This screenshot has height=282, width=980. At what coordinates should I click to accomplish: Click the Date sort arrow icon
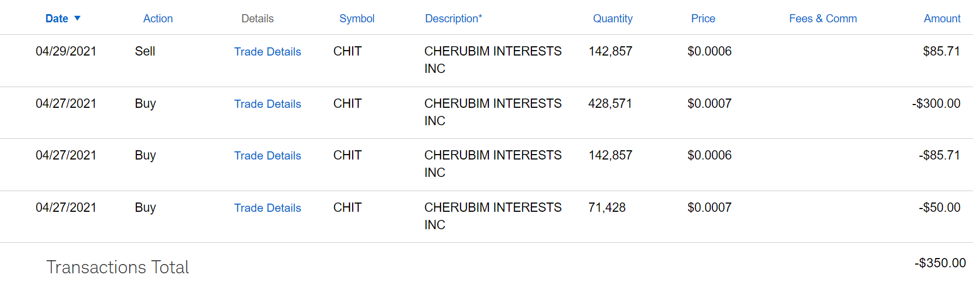[77, 19]
